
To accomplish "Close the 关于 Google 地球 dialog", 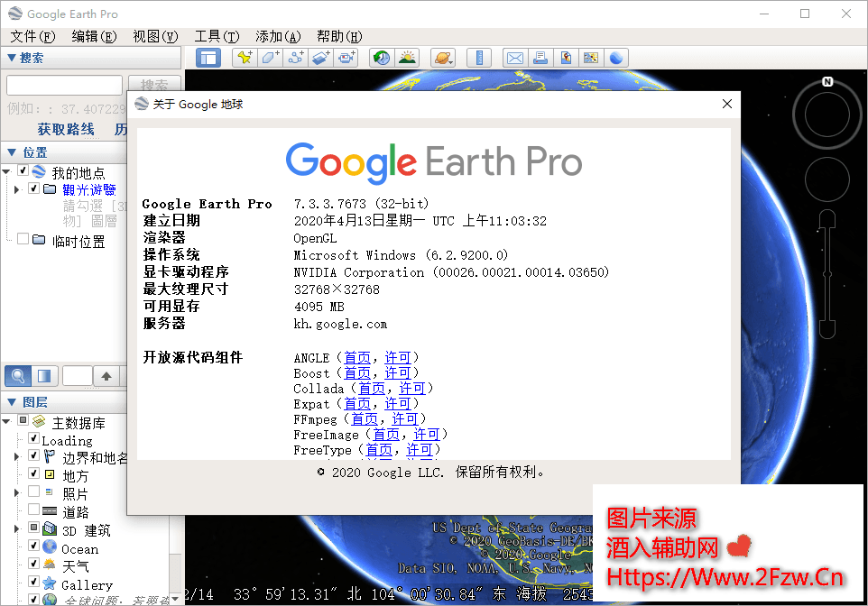I will [727, 104].
